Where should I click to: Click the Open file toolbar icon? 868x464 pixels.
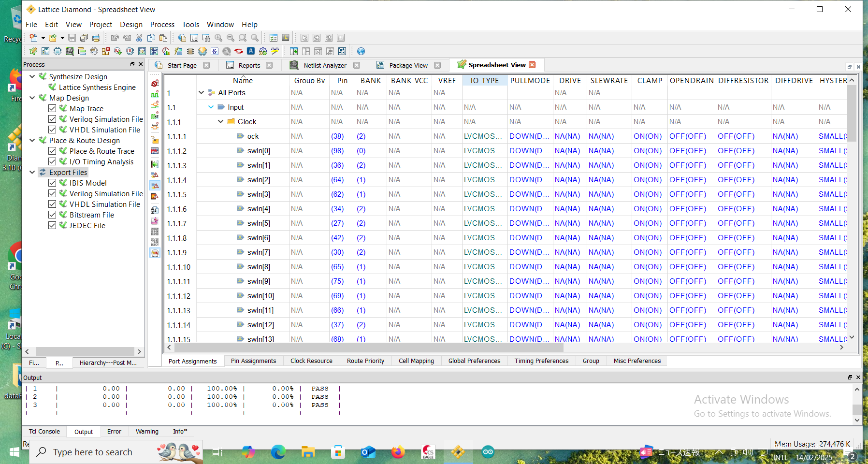53,38
